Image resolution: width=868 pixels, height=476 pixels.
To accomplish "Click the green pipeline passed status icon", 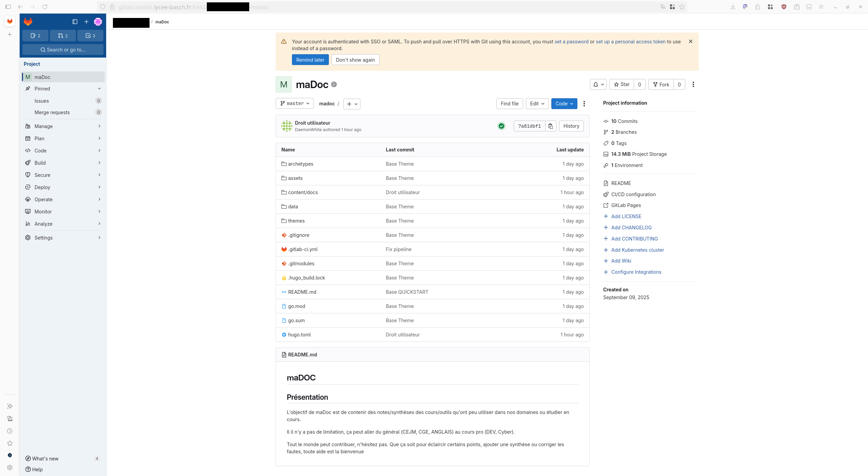I will 501,126.
